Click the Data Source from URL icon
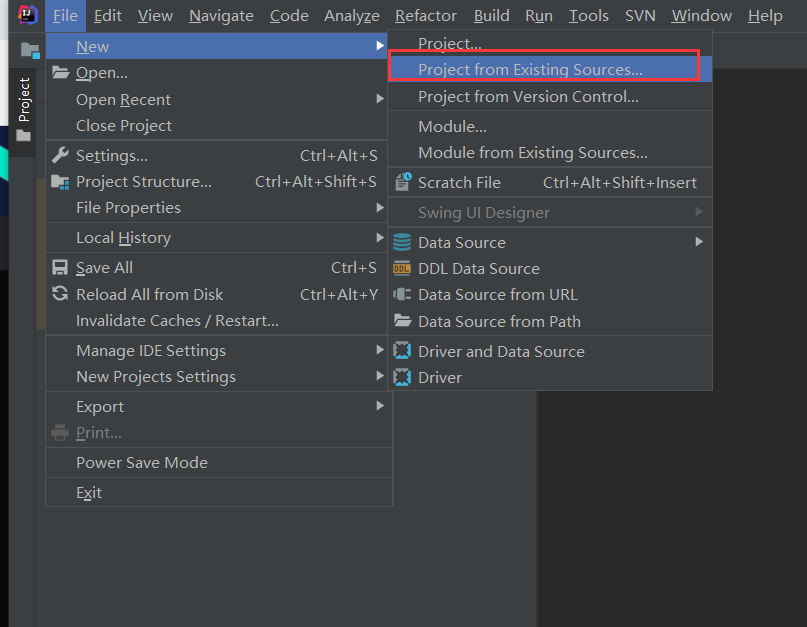This screenshot has width=807, height=627. coord(402,294)
